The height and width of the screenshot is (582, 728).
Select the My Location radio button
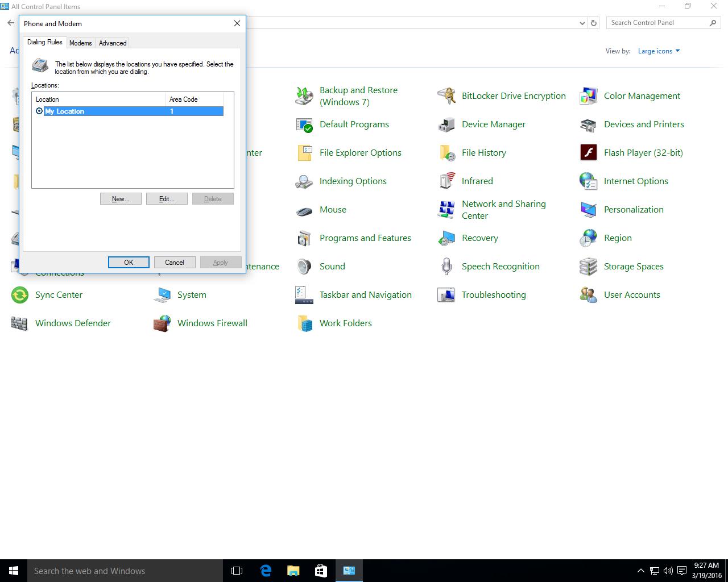pos(39,111)
